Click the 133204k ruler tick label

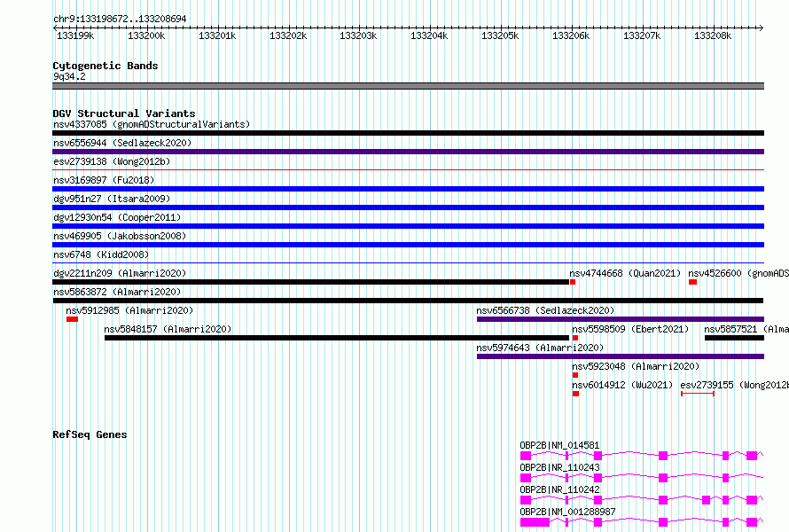pos(429,35)
